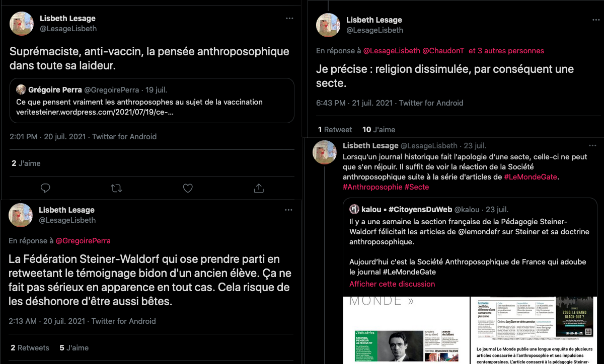The image size is (604, 364).
Task: Click Grégoire Perra's small avatar in quoted tweet
Action: (21, 90)
